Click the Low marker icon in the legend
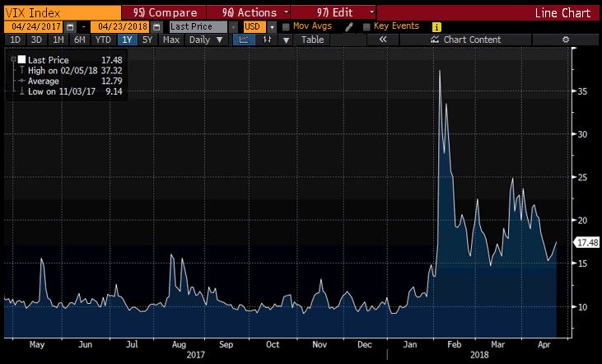This screenshot has width=602, height=364. click(x=22, y=91)
